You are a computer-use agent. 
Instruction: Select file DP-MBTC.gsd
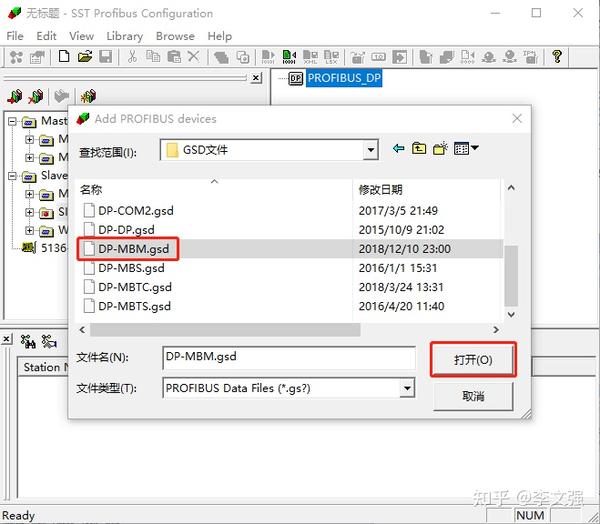coord(128,287)
